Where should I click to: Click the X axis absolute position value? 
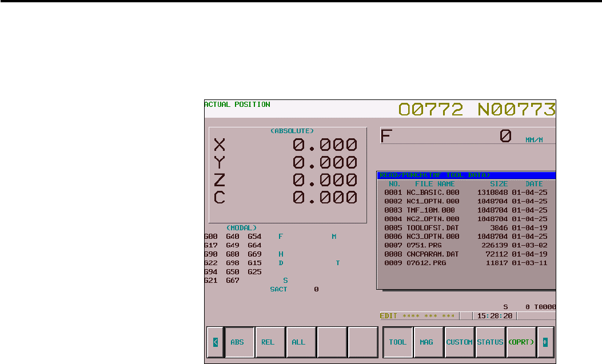point(325,145)
